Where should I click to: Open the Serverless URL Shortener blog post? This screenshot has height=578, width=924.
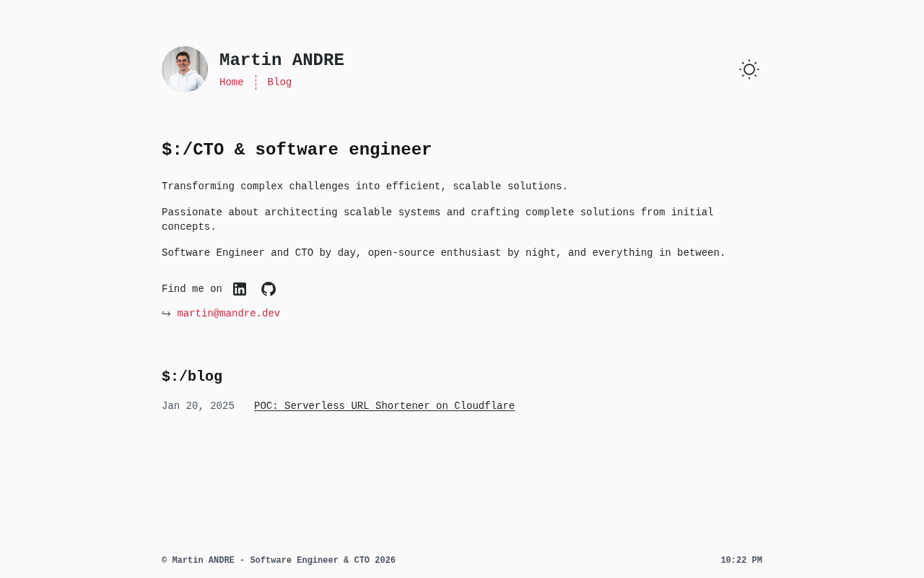click(384, 406)
